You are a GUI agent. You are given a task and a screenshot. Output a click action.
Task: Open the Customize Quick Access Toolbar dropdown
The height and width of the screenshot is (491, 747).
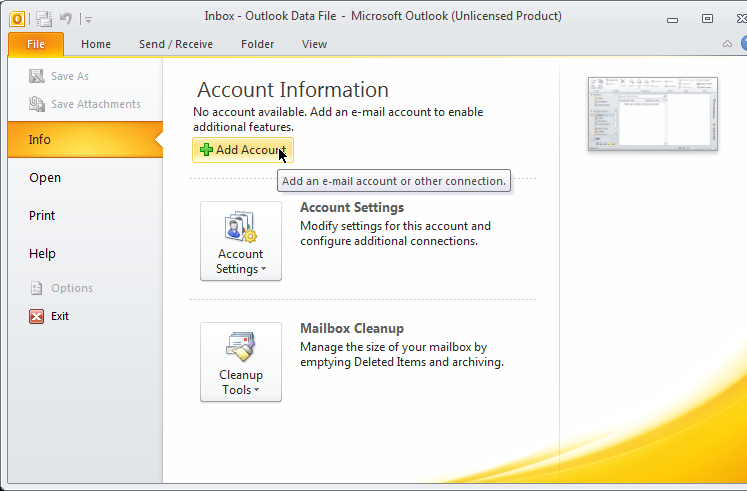(x=88, y=18)
